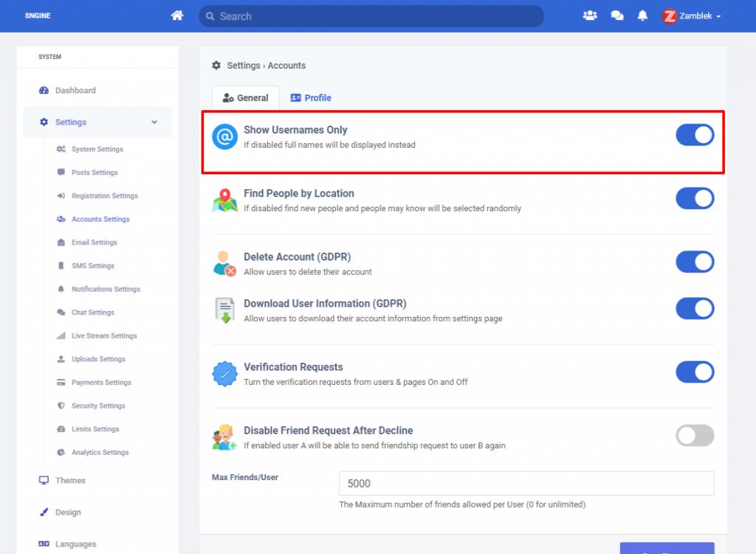The height and width of the screenshot is (554, 756).
Task: Click the Themes monitor icon
Action: pos(44,480)
